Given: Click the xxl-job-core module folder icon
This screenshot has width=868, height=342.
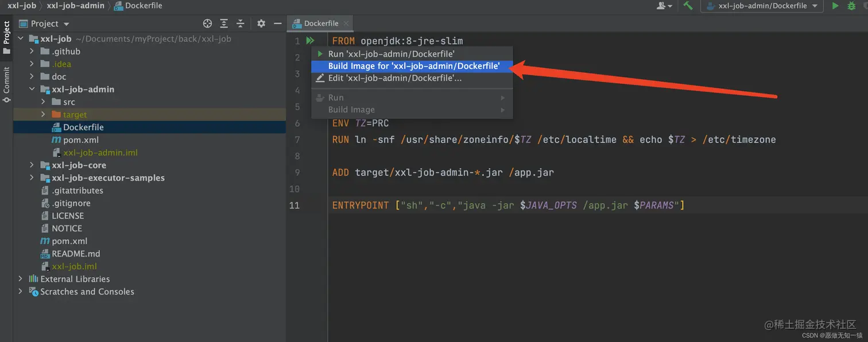Looking at the screenshot, I should coord(45,165).
